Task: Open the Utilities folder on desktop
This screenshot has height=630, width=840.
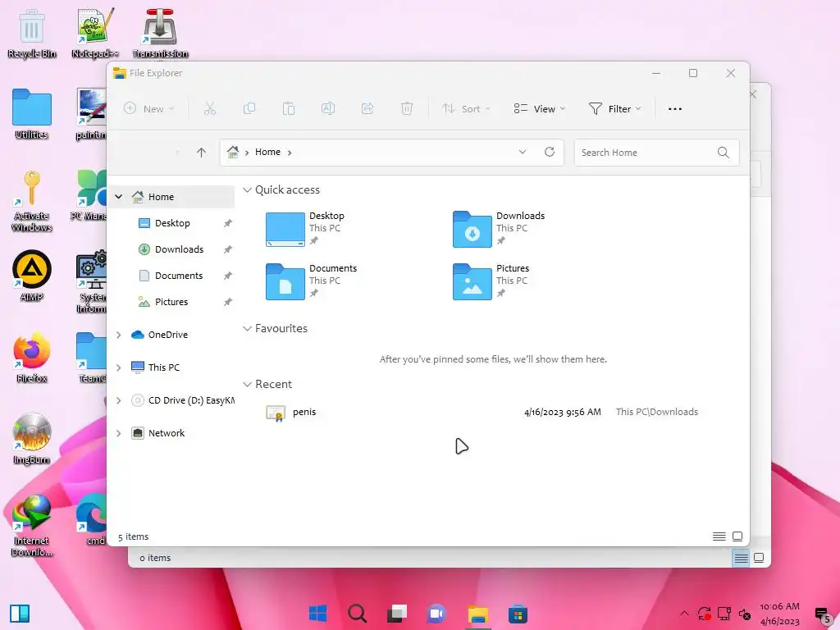Action: click(x=32, y=114)
